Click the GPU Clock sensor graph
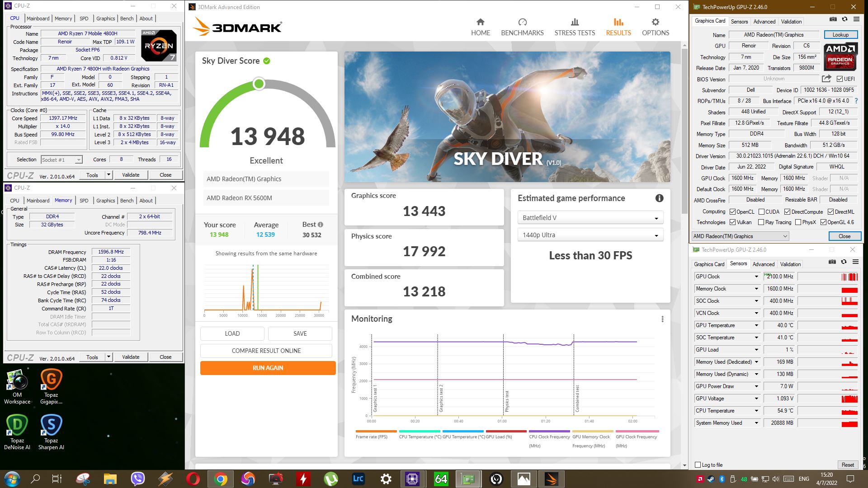Screen dimensions: 868x488 click(827, 277)
